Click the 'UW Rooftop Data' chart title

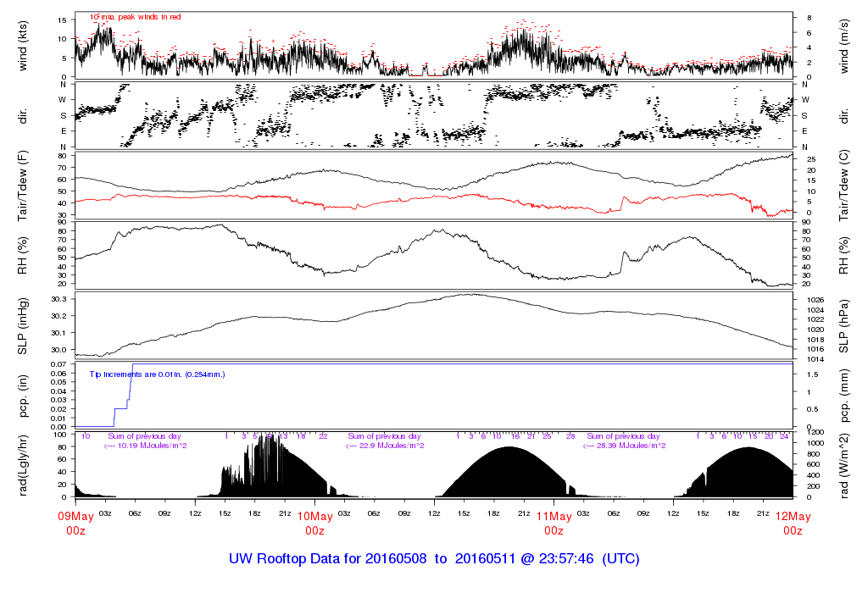[x=434, y=559]
